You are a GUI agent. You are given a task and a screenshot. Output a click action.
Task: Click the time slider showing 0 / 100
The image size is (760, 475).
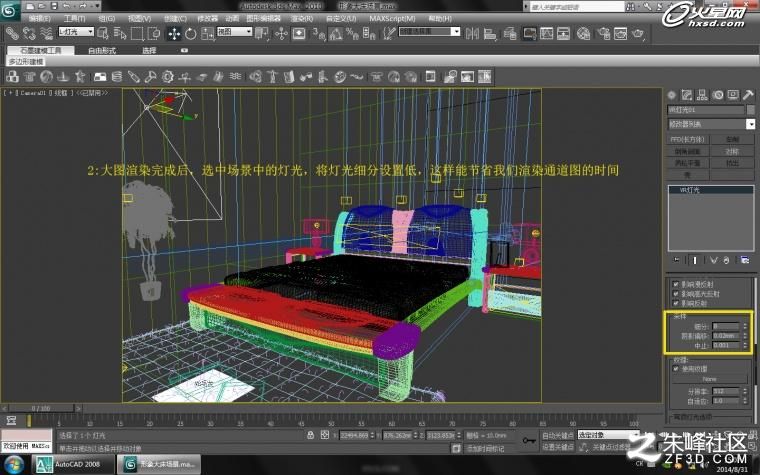41,409
